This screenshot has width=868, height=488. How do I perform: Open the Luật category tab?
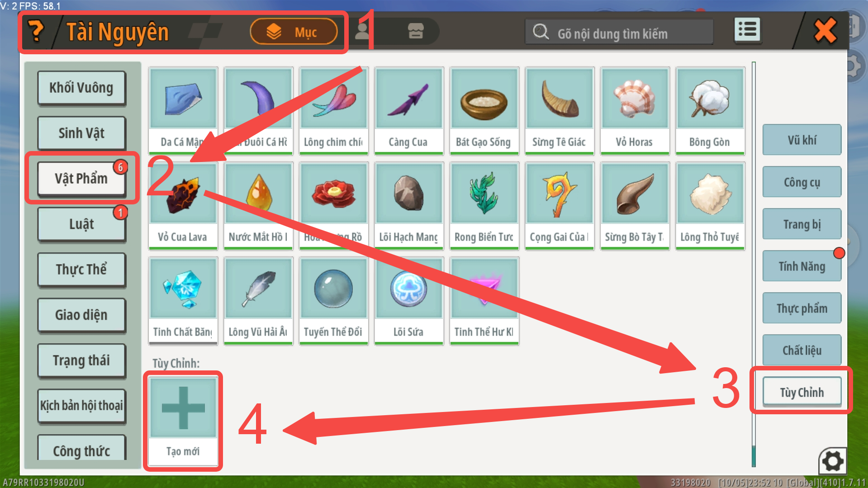pyautogui.click(x=81, y=224)
